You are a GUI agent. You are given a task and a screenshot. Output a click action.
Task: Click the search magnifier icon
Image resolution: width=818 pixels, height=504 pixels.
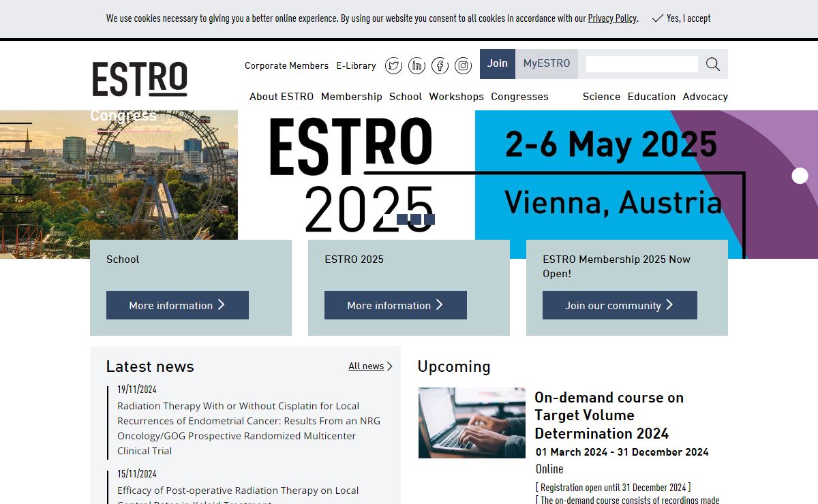pos(713,64)
